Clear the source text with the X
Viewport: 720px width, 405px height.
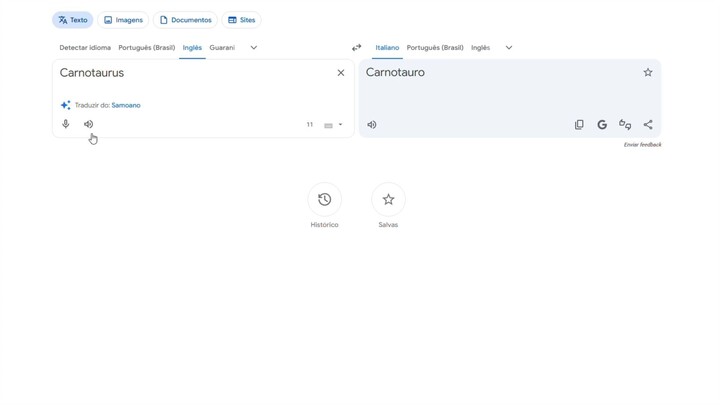341,73
